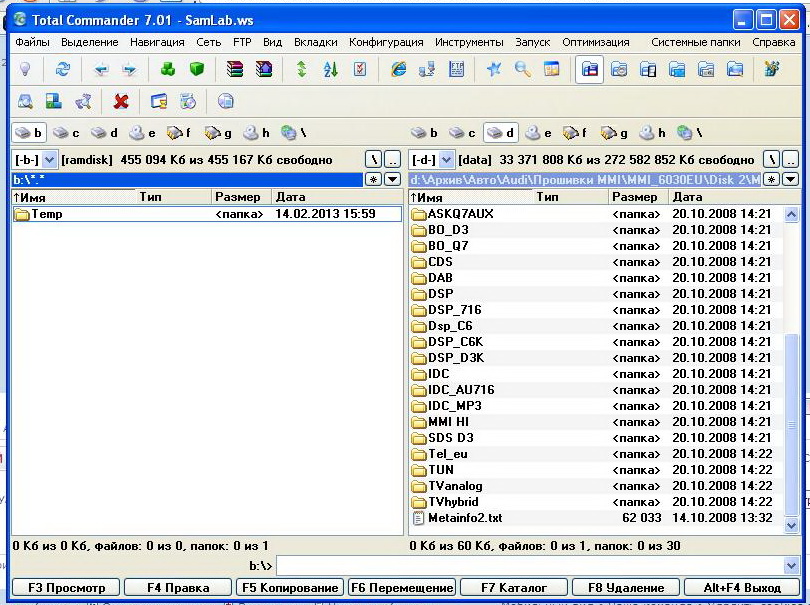Go back with the left arrow icon
Image resolution: width=810 pixels, height=605 pixels.
click(x=101, y=69)
